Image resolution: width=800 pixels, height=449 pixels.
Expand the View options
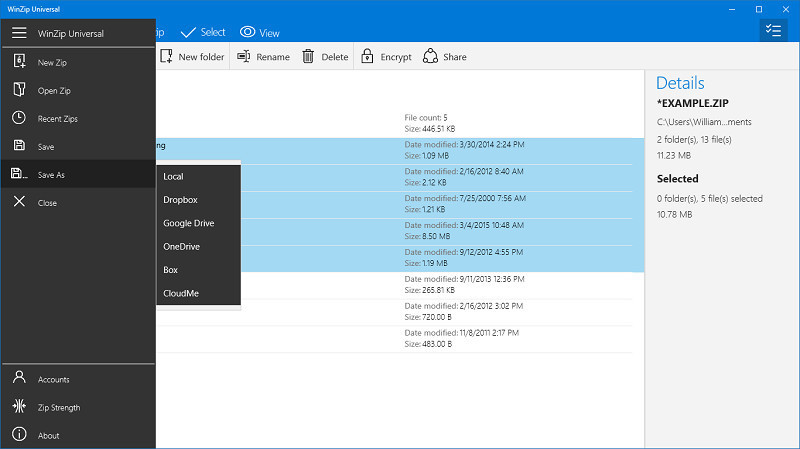pyautogui.click(x=260, y=32)
